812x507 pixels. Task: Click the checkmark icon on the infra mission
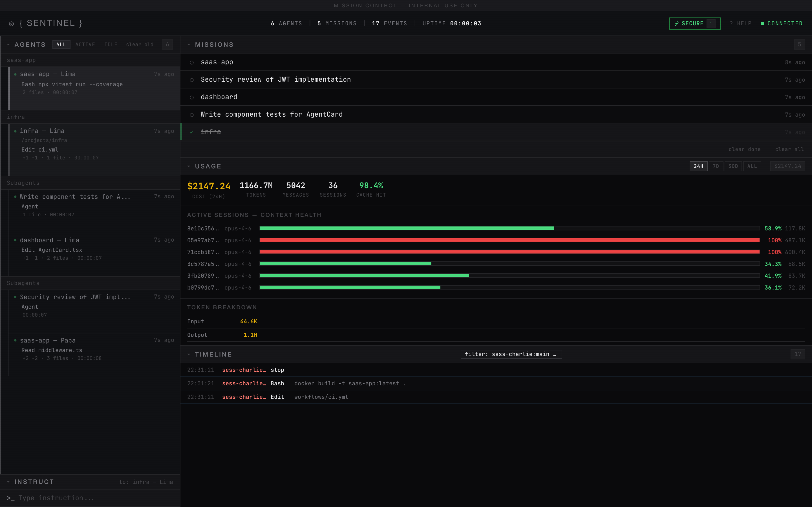192,132
